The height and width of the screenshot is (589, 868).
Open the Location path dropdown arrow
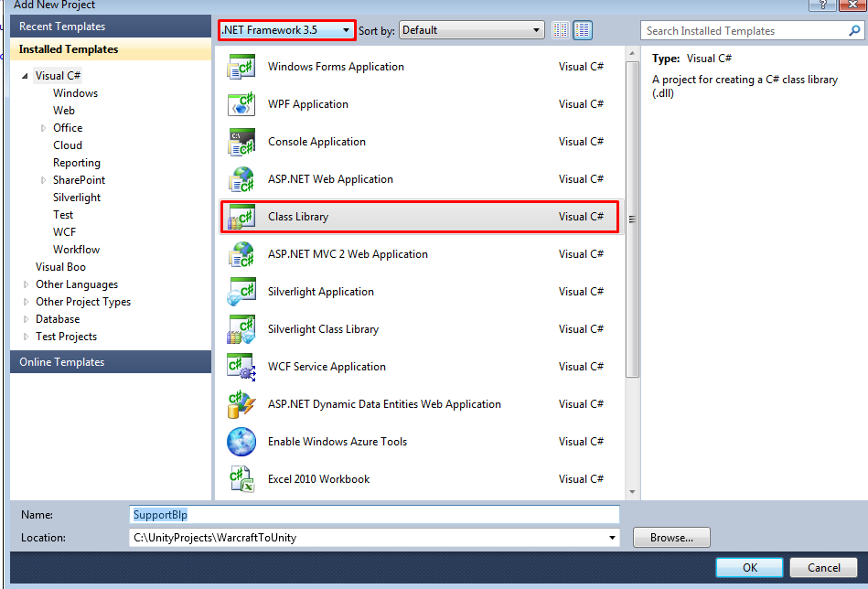[612, 538]
